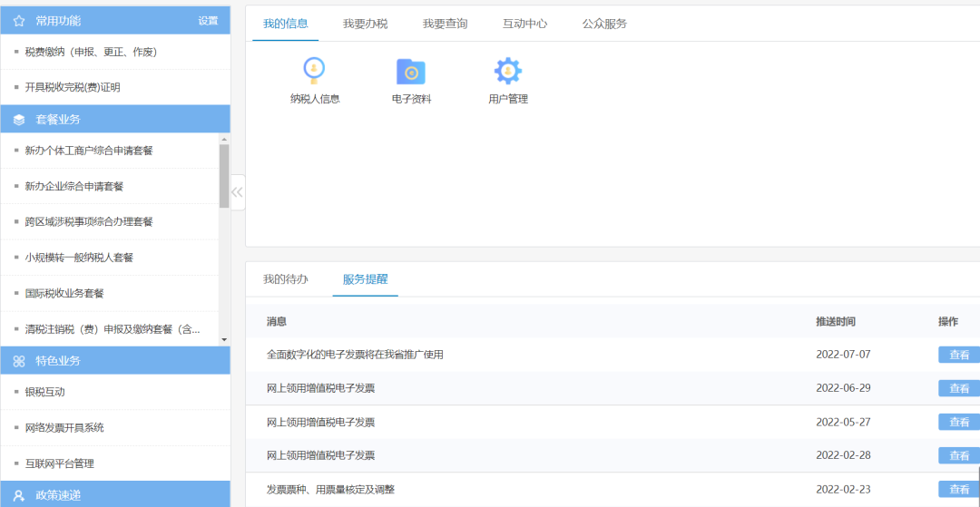
Task: Click the 政策速递 section header
Action: [115, 496]
